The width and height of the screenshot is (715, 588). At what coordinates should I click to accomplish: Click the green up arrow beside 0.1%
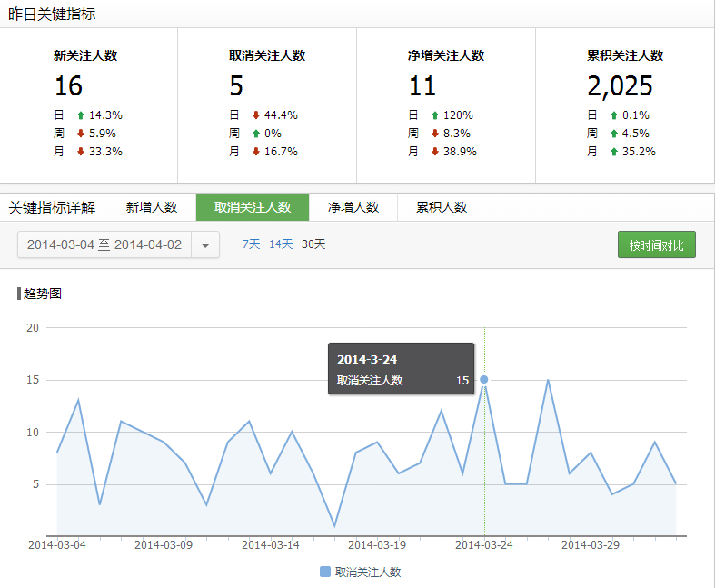614,115
